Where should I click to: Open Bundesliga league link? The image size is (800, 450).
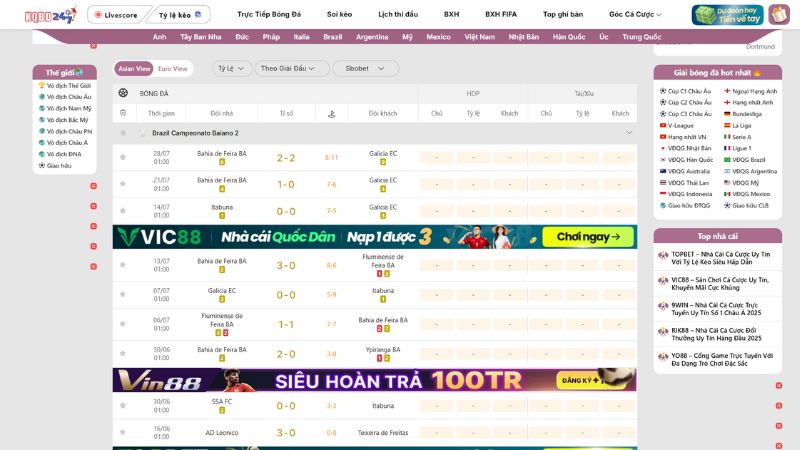(x=743, y=114)
